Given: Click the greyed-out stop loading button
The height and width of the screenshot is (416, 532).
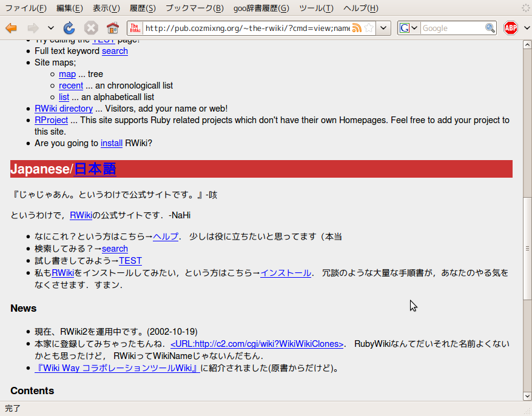Looking at the screenshot, I should pyautogui.click(x=91, y=28).
